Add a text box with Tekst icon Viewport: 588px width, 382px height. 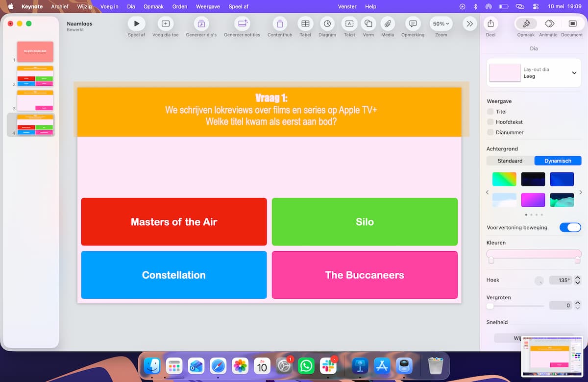coord(349,24)
